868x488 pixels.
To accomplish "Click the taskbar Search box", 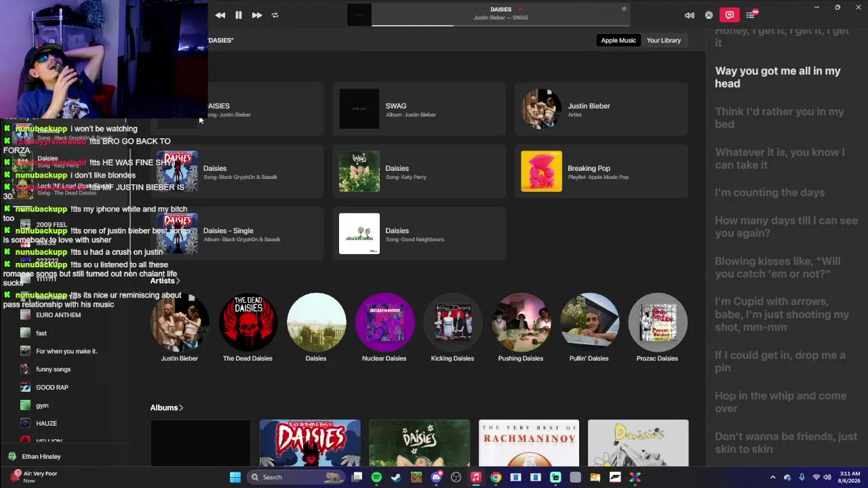I will pyautogui.click(x=296, y=477).
